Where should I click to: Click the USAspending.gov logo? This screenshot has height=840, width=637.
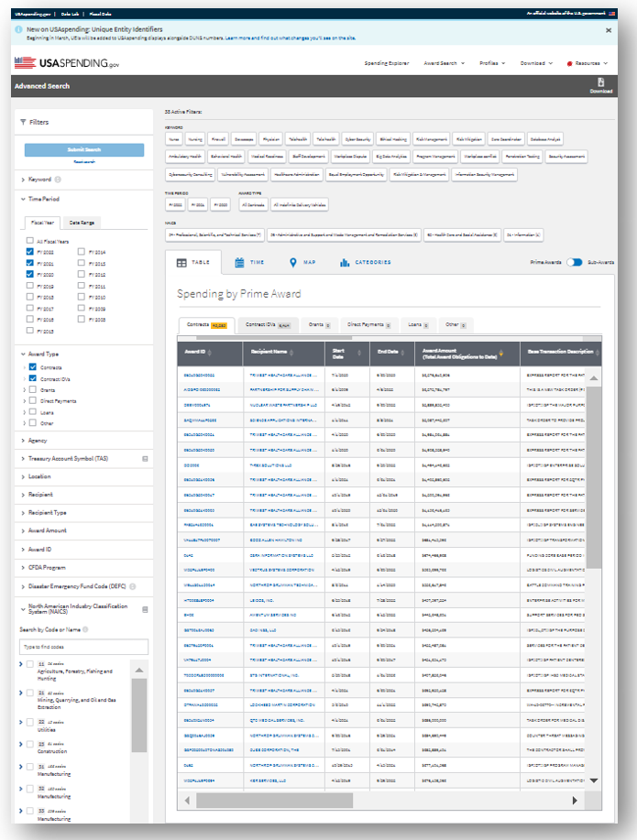coord(67,62)
